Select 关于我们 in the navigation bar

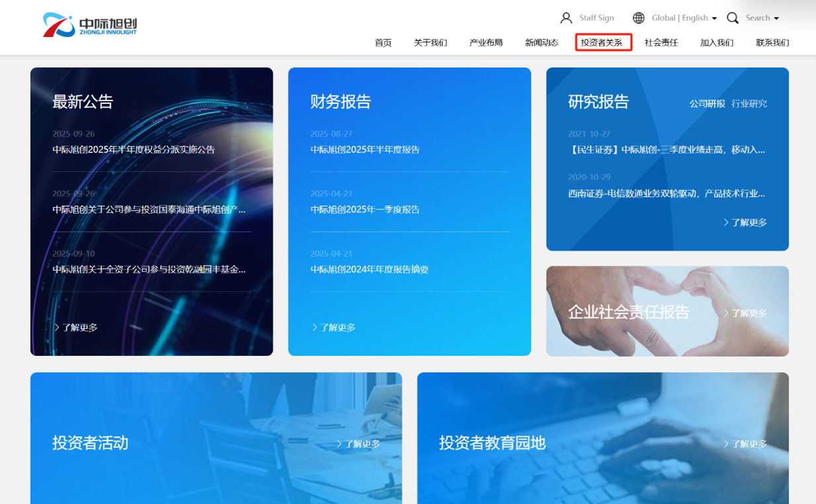[x=430, y=42]
